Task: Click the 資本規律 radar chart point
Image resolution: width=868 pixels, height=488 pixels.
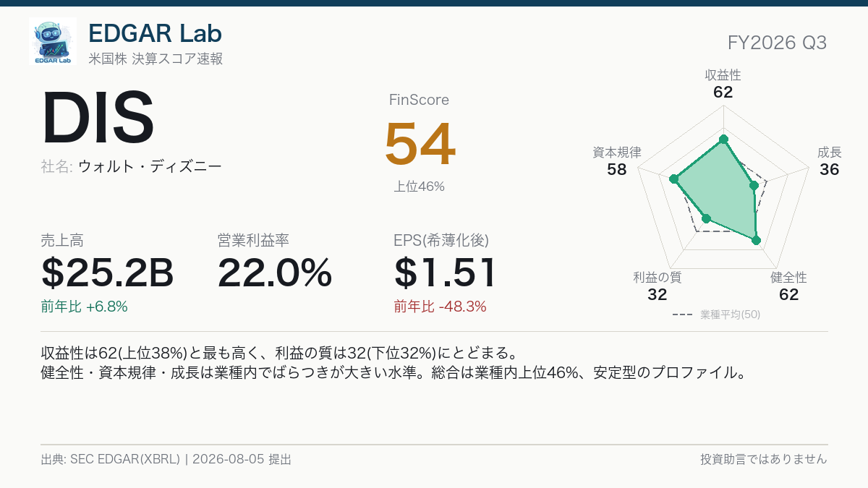Action: pyautogui.click(x=673, y=179)
